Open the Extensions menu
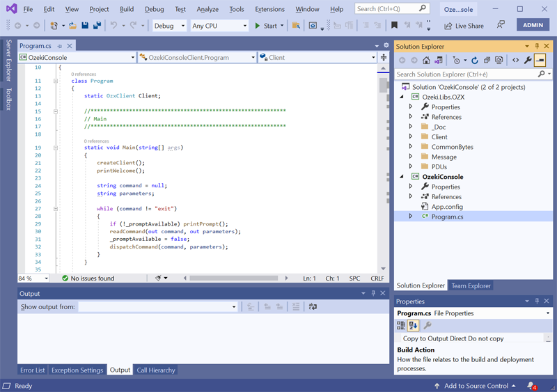Screen dimensions: 557x392 point(269,9)
